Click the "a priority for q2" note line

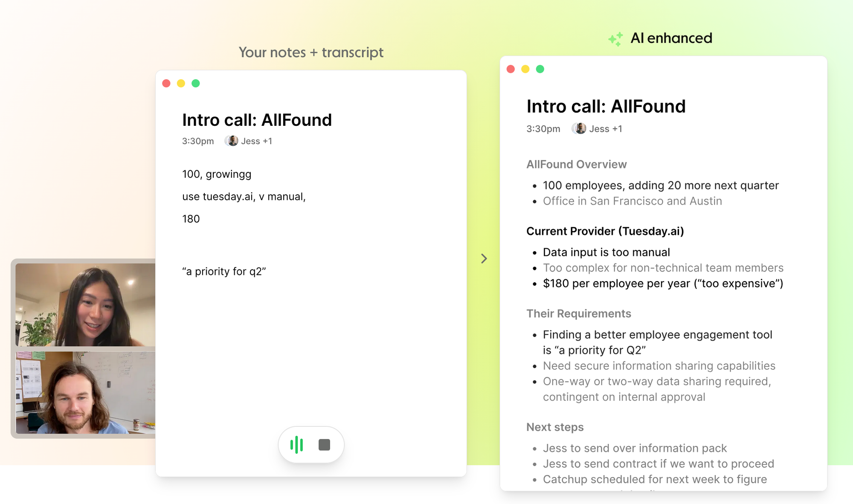(224, 272)
